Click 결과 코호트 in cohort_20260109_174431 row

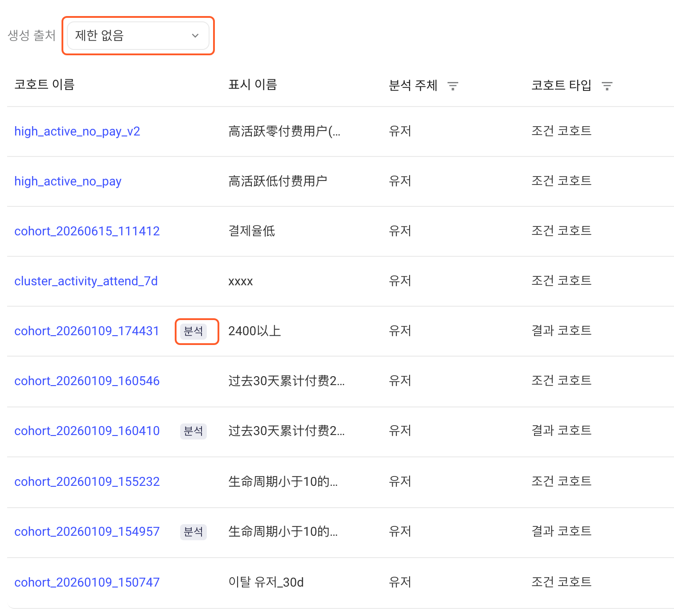(x=561, y=331)
